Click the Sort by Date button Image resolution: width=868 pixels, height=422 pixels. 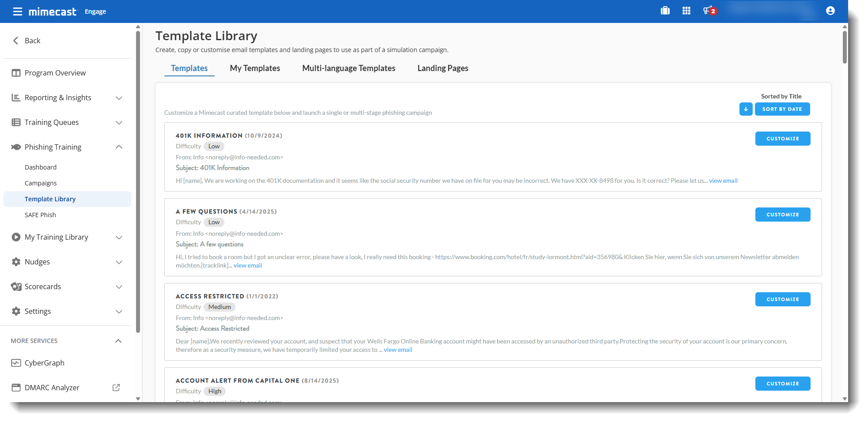tap(782, 109)
